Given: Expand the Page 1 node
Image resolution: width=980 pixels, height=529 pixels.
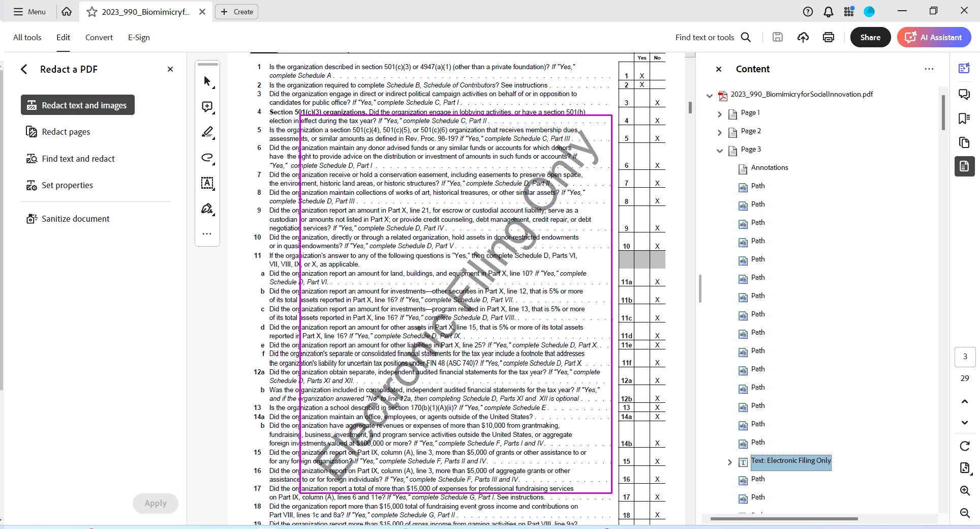Looking at the screenshot, I should click(x=720, y=114).
